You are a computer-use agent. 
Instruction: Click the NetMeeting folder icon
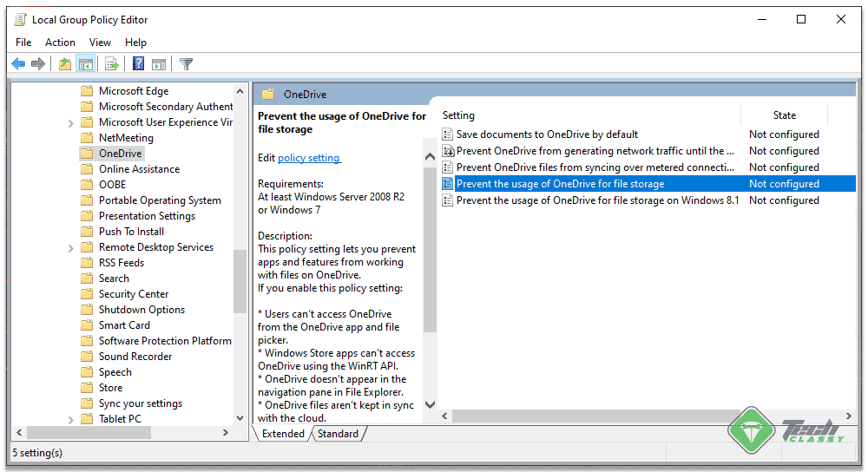pos(87,138)
